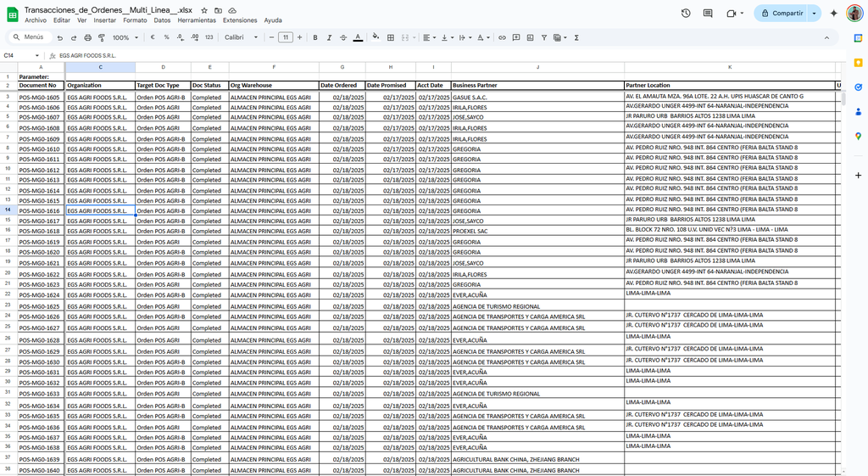Decrease decimal places

(181, 37)
